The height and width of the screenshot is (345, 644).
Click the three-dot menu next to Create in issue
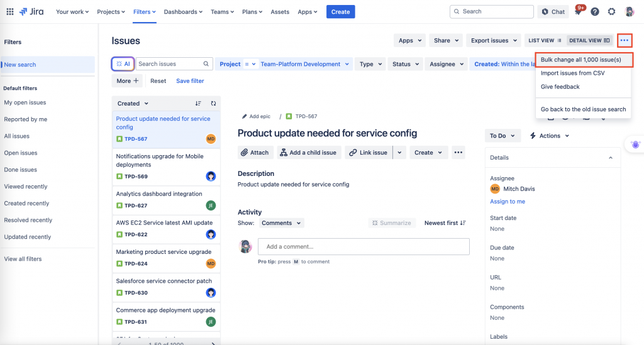point(458,152)
